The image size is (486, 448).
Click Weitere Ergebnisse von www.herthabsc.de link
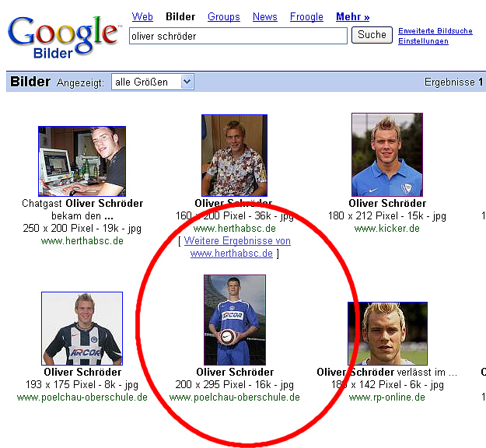[x=235, y=247]
